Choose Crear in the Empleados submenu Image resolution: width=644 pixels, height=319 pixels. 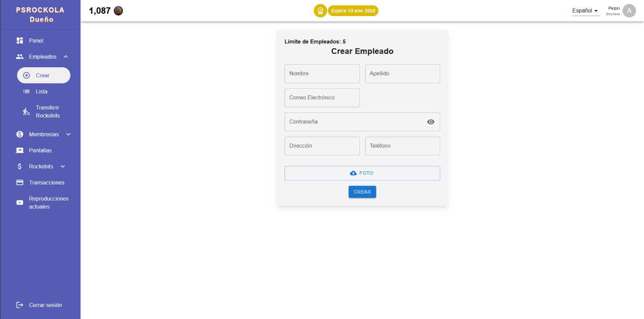(43, 75)
